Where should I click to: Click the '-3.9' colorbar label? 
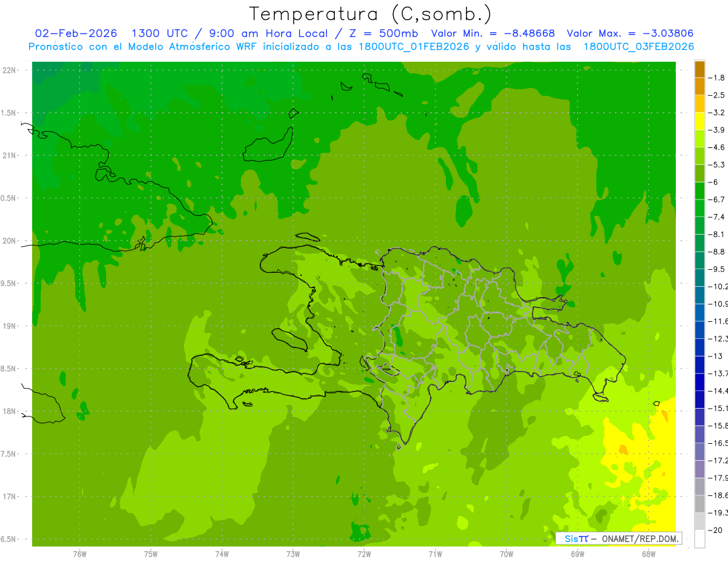716,130
